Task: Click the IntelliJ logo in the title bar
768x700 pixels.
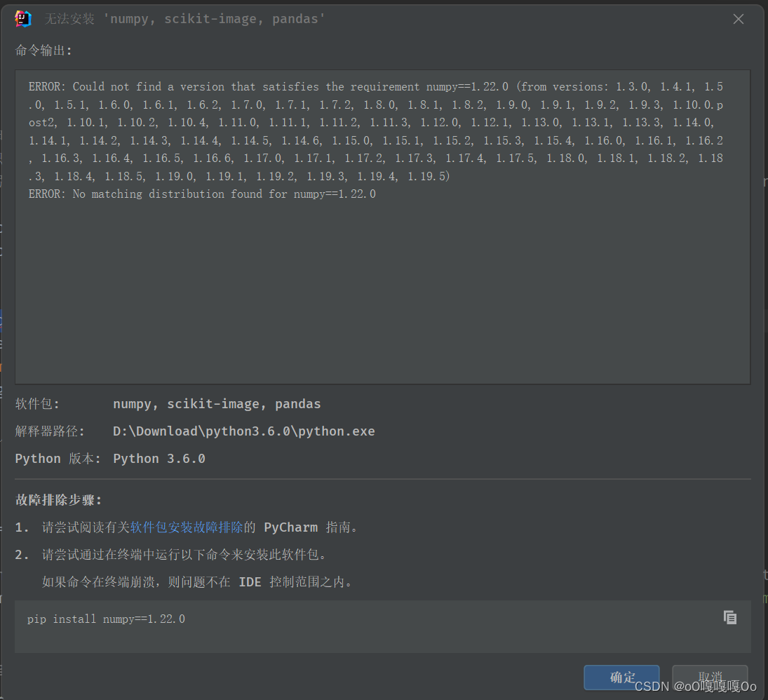Action: (x=23, y=19)
